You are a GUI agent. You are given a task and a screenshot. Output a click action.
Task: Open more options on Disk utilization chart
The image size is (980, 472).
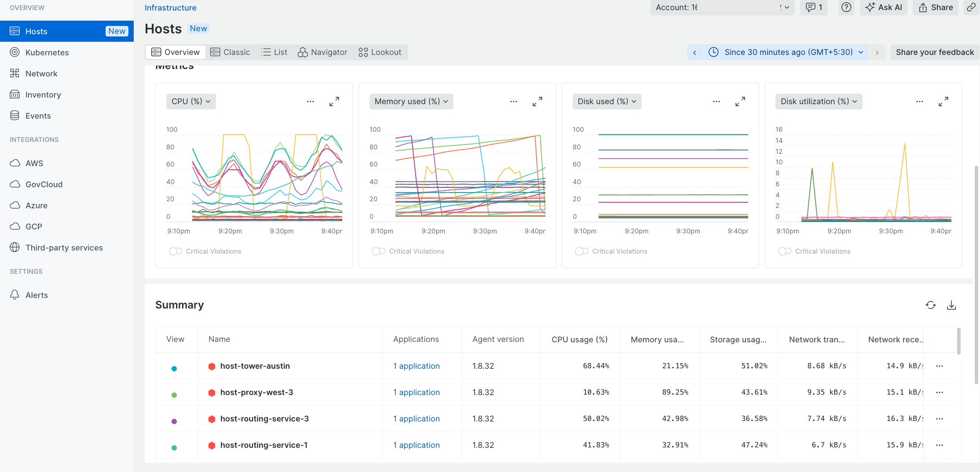[920, 102]
